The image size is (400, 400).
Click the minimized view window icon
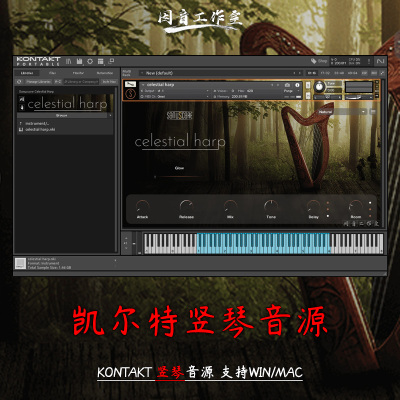click(111, 61)
